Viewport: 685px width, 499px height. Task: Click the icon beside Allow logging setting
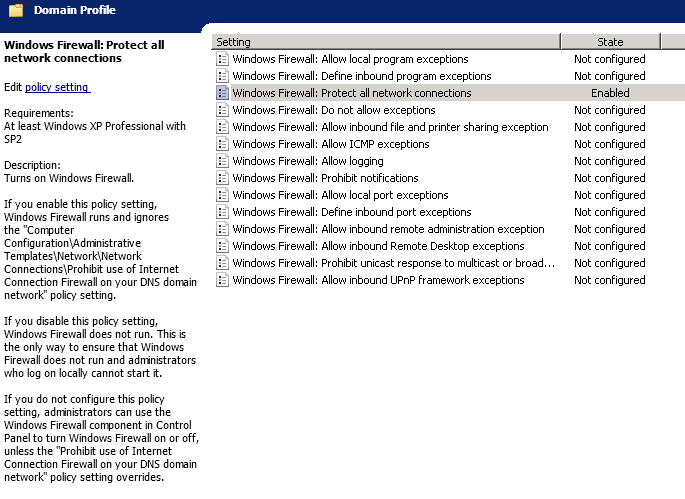click(x=222, y=161)
